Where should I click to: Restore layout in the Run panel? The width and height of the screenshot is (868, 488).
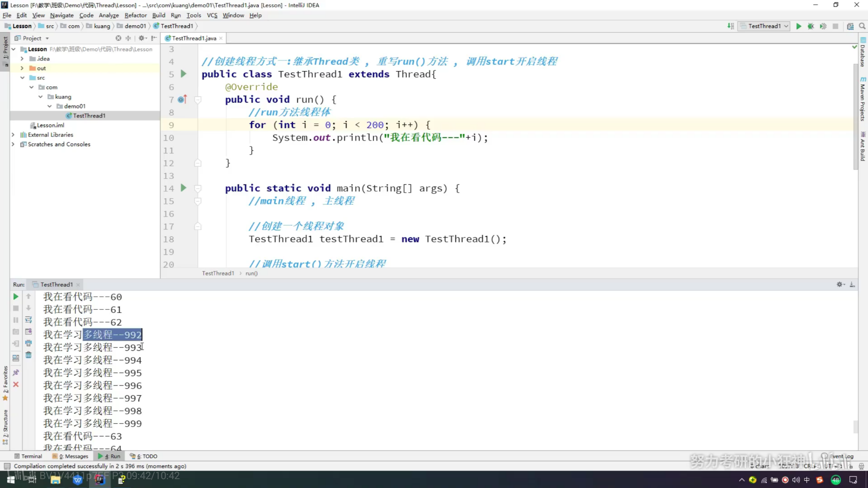coord(16,358)
